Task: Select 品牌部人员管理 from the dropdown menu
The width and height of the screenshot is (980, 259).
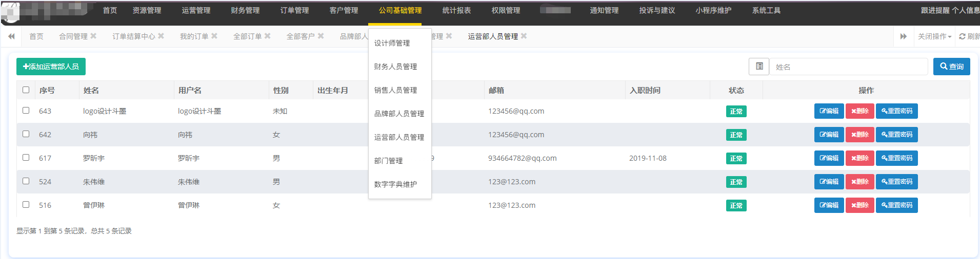Action: pos(400,114)
